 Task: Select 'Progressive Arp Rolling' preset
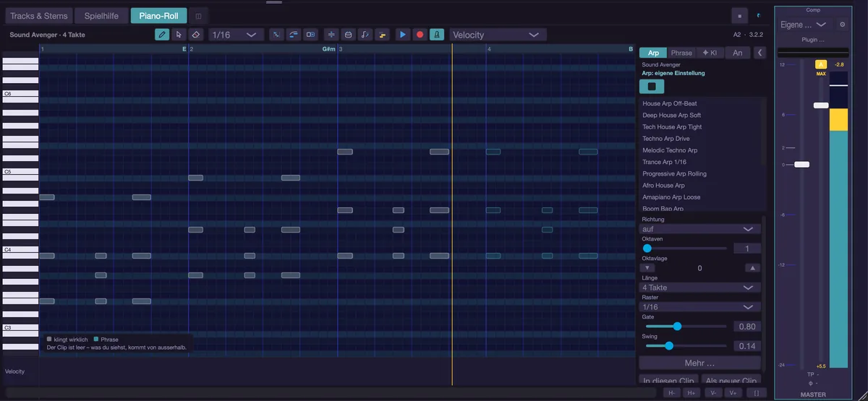pyautogui.click(x=701, y=173)
